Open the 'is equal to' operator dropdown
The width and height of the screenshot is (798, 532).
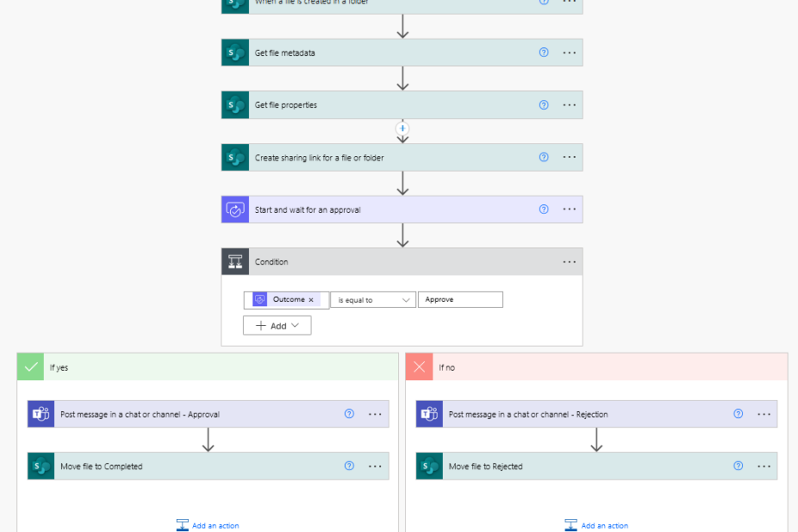click(x=373, y=299)
